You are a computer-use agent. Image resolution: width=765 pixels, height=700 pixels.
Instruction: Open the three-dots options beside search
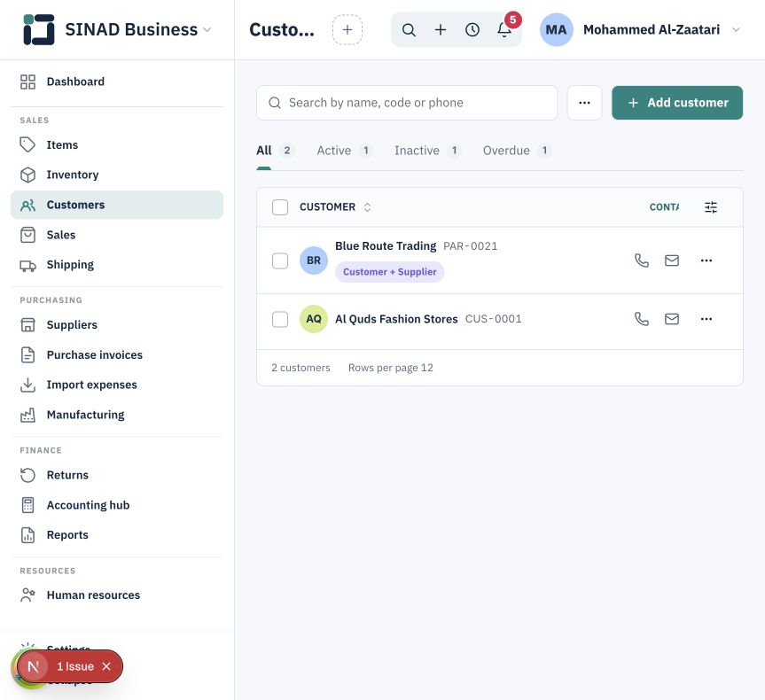click(584, 103)
